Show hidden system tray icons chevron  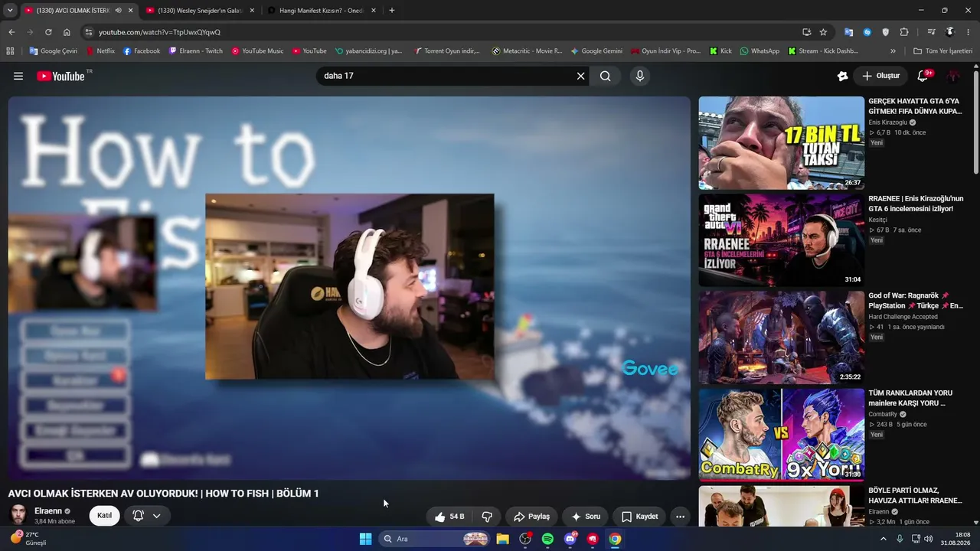(883, 539)
